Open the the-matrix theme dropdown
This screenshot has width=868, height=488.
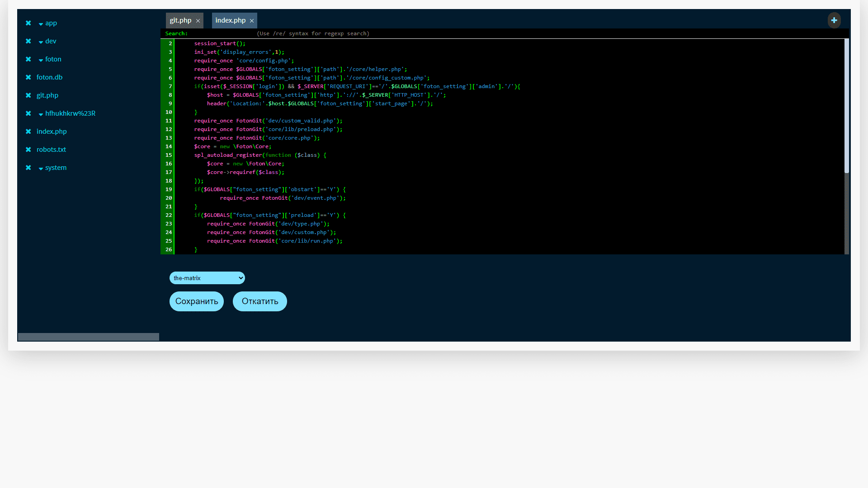tap(207, 278)
